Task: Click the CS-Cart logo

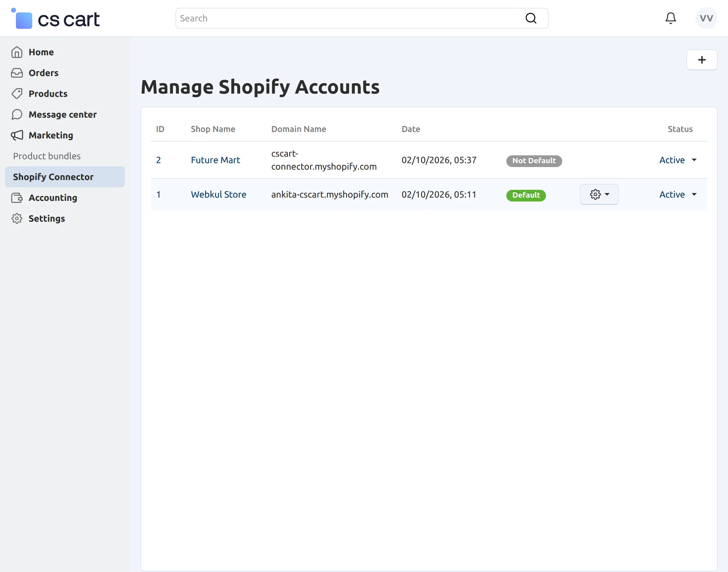Action: (56, 19)
